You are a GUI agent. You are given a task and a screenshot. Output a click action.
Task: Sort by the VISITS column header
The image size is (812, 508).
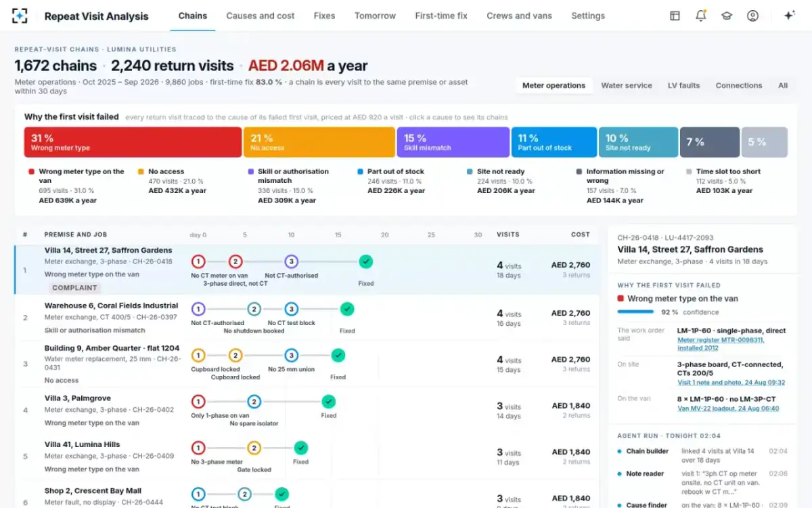click(x=508, y=234)
